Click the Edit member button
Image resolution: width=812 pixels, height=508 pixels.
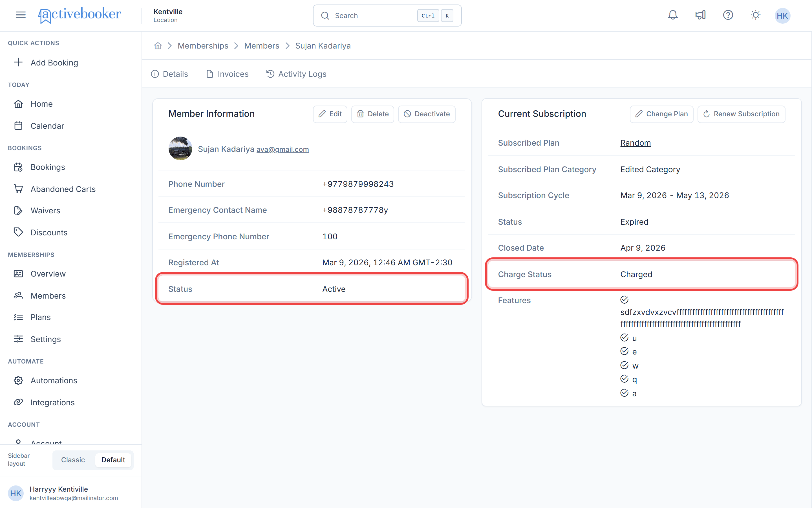[330, 114]
